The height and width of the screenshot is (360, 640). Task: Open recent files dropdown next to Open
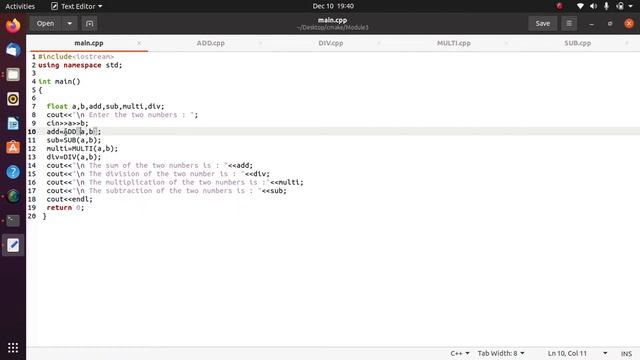click(x=69, y=24)
